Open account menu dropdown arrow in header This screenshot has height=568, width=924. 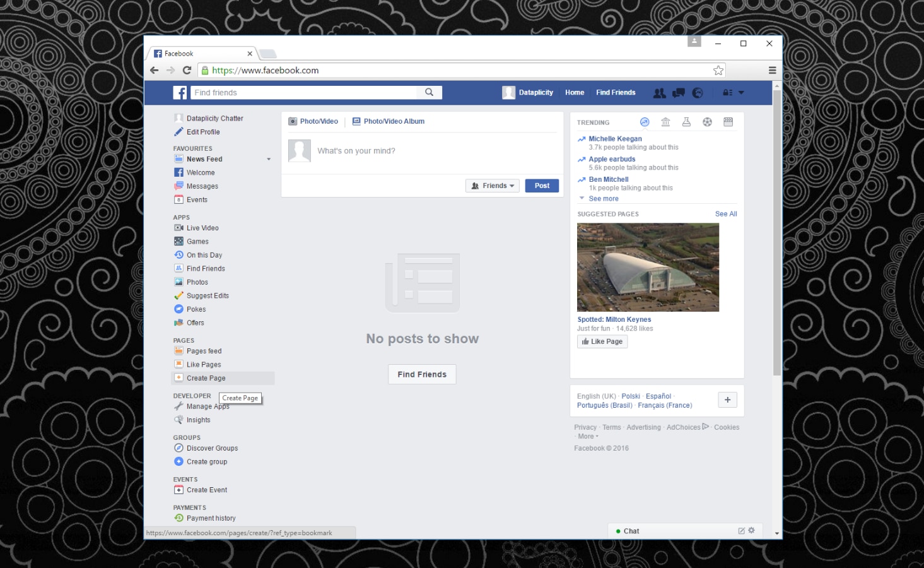[x=741, y=93]
